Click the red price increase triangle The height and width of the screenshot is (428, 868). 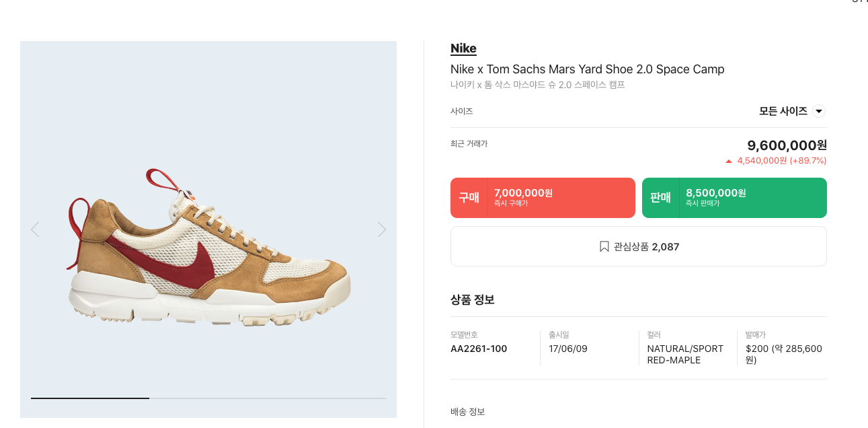pos(728,161)
